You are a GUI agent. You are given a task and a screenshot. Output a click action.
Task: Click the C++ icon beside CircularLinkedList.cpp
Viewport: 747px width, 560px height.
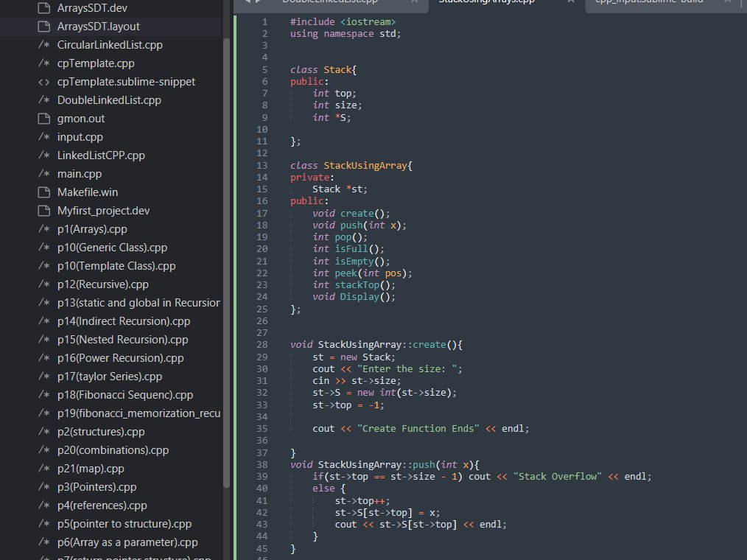(x=43, y=45)
